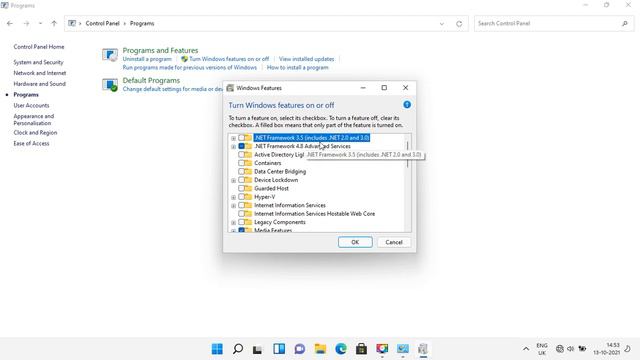Open the Widgets panel icon

coord(279,349)
